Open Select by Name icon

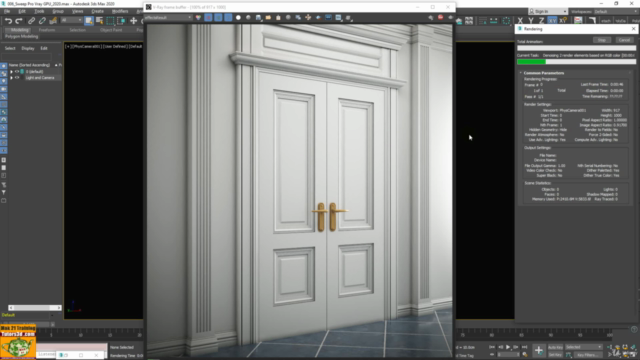point(100,20)
